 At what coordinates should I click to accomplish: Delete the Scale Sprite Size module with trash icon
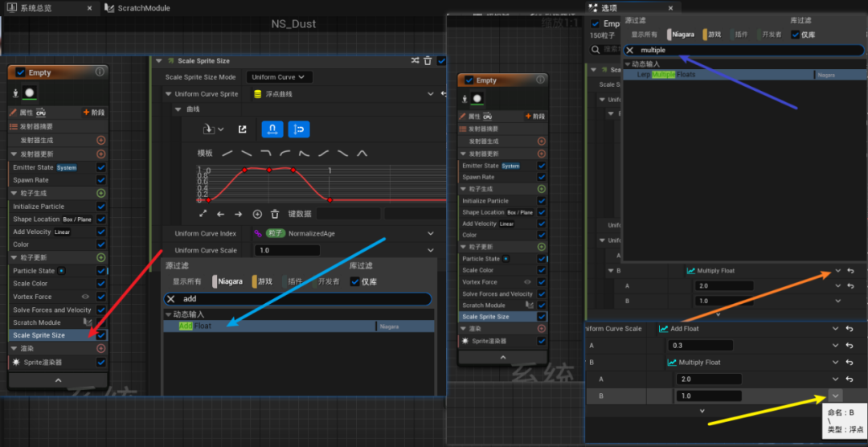(x=428, y=61)
